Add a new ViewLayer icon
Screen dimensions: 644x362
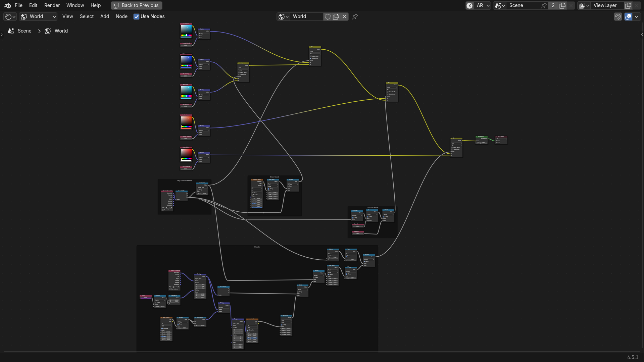point(628,5)
